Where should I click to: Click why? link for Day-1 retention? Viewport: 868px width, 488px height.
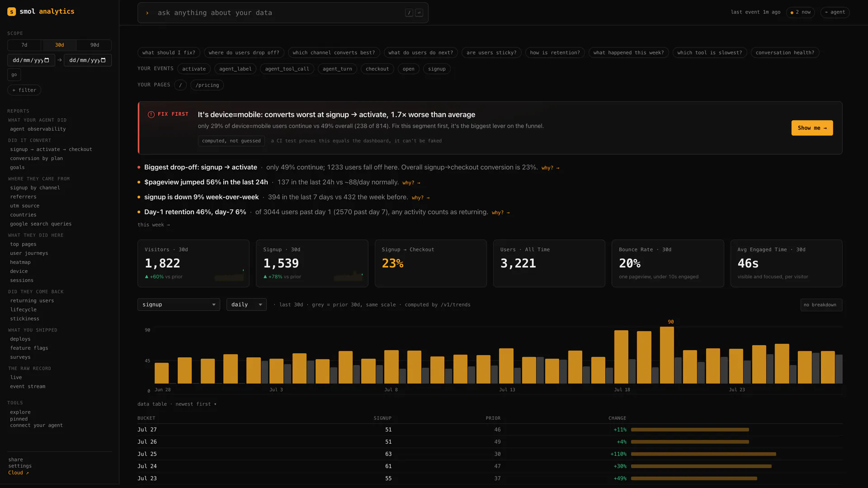coord(500,213)
